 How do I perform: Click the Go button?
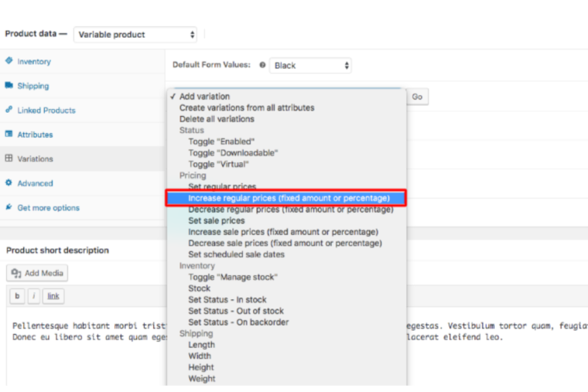417,97
